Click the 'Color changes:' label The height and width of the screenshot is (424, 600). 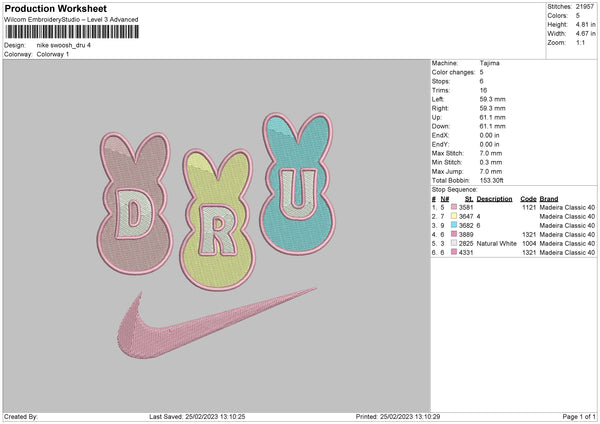(453, 72)
